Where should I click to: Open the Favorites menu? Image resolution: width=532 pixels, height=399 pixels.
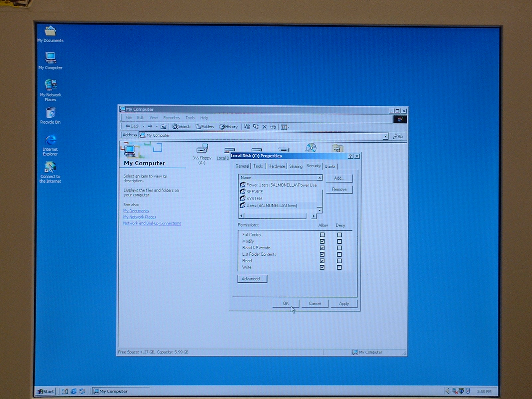[171, 118]
